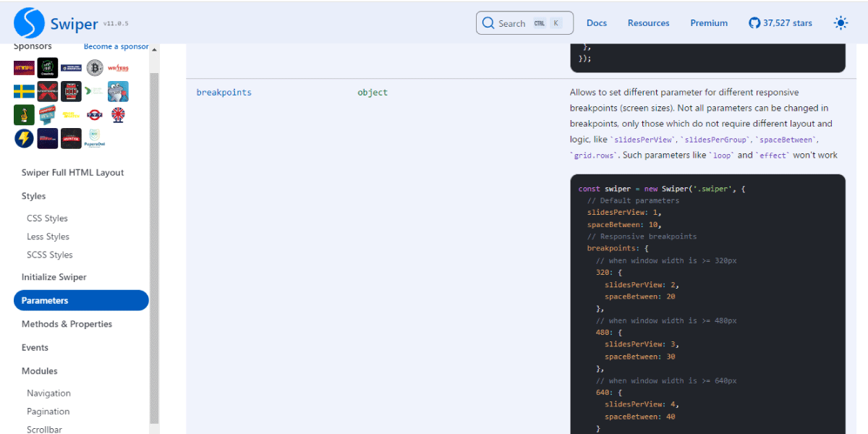Image resolution: width=868 pixels, height=434 pixels.
Task: Click the 'const swiper = new Swiper' line
Action: tap(662, 189)
